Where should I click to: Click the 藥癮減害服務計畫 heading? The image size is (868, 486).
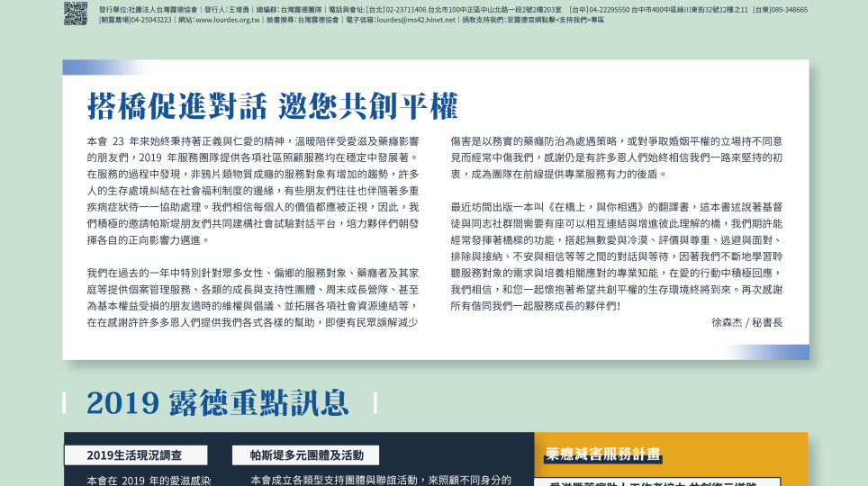click(602, 454)
